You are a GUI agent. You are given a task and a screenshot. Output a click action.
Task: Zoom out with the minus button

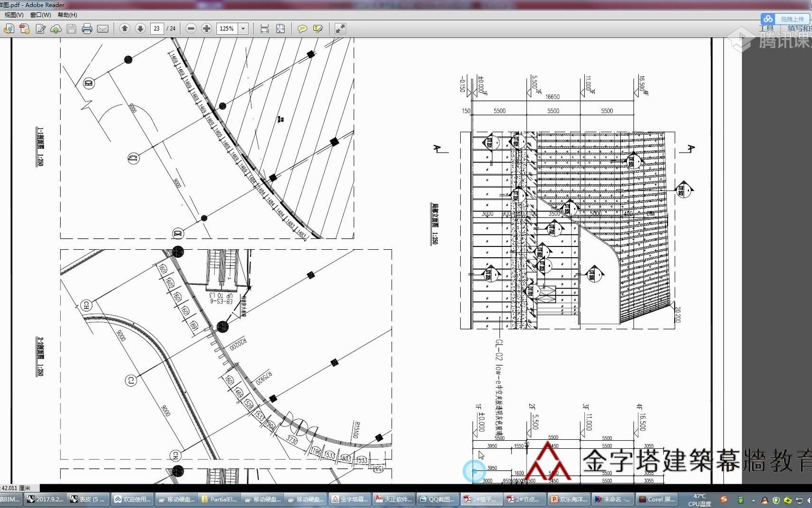tap(191, 29)
